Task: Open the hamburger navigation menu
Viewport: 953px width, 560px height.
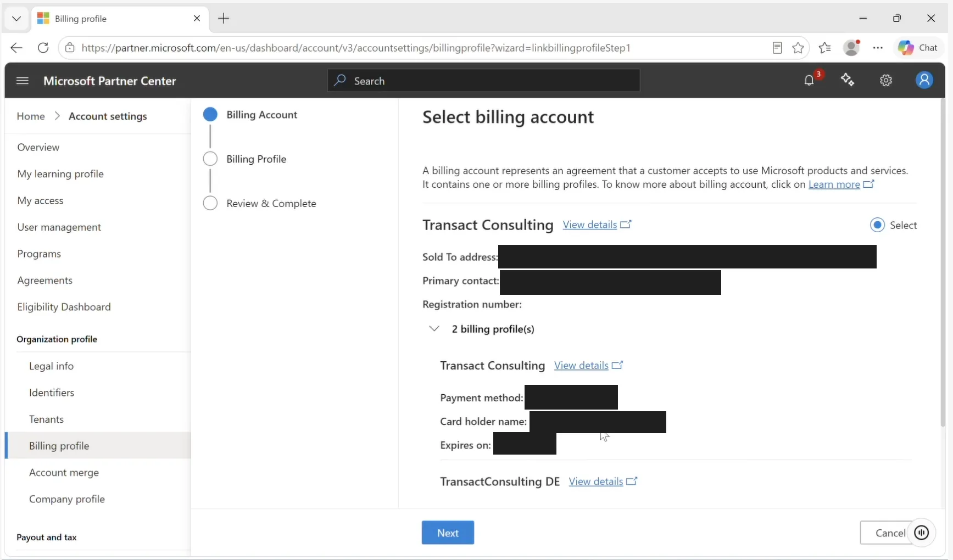Action: pyautogui.click(x=23, y=81)
